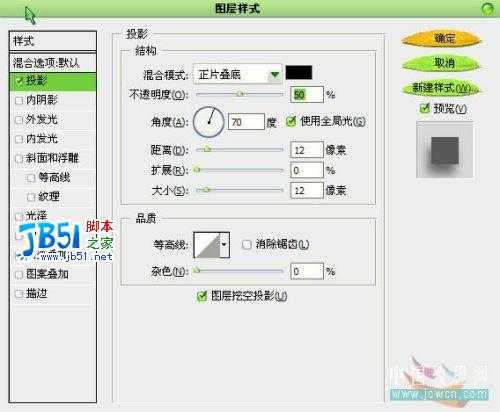This screenshot has width=500, height=412.
Task: Click the black shadow color swatch
Action: point(299,73)
